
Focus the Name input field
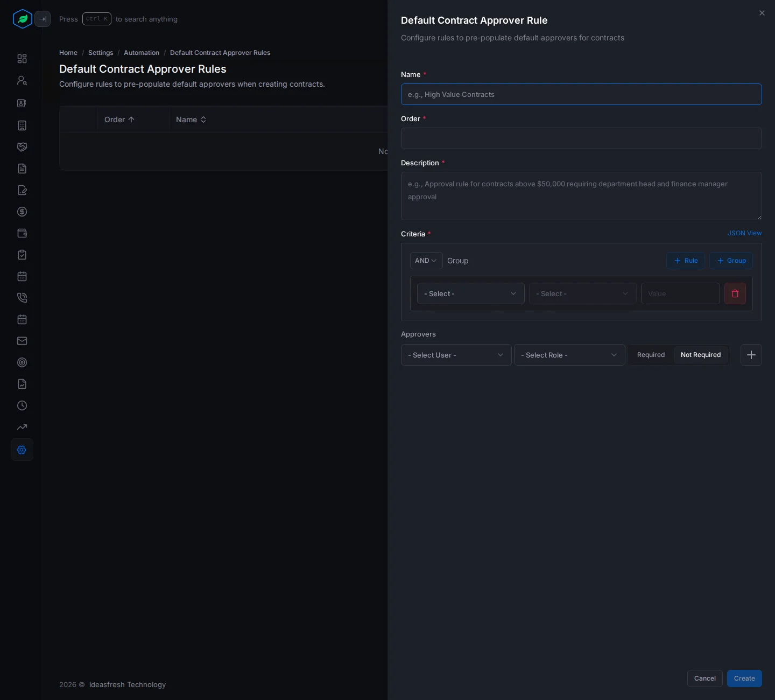581,94
